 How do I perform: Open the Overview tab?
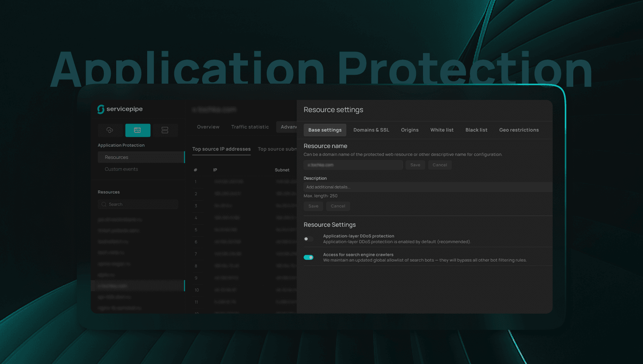208,127
